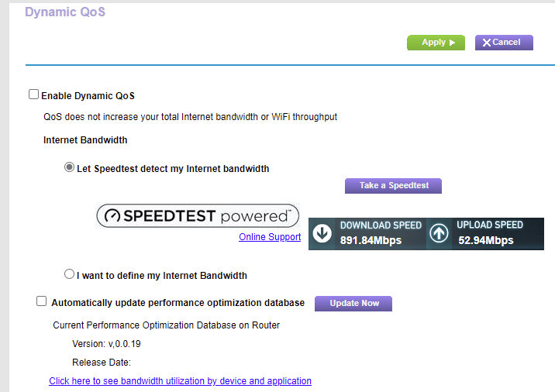The width and height of the screenshot is (555, 392).
Task: Click the database Version text line
Action: [x=107, y=344]
